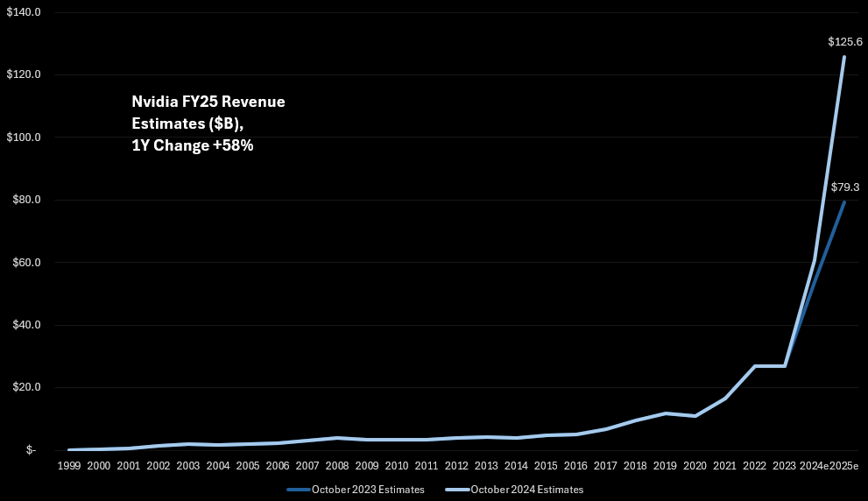Screen dimensions: 868x501
Task: Click the 2022 x-axis label
Action: click(x=755, y=466)
